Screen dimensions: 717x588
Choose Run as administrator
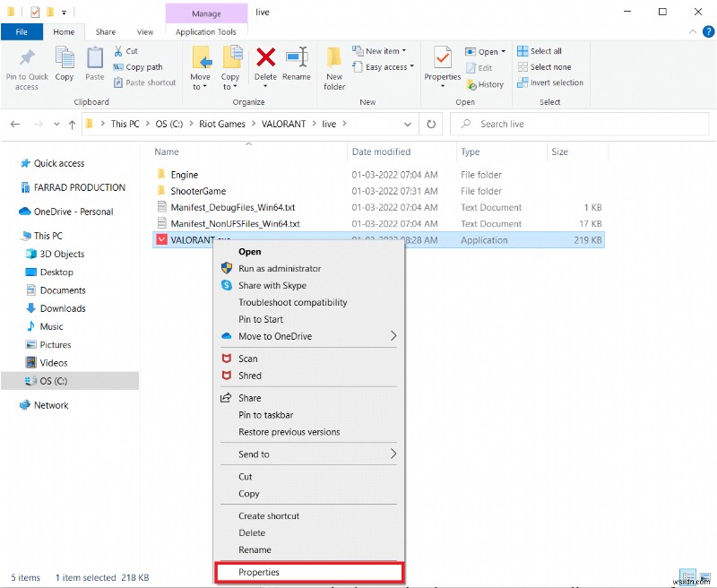pyautogui.click(x=279, y=268)
